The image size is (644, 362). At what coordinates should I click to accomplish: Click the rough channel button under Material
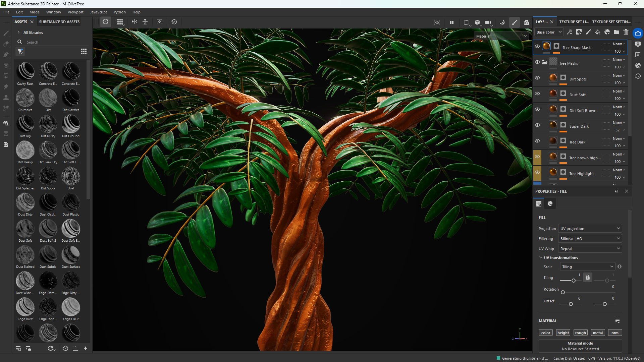click(580, 333)
